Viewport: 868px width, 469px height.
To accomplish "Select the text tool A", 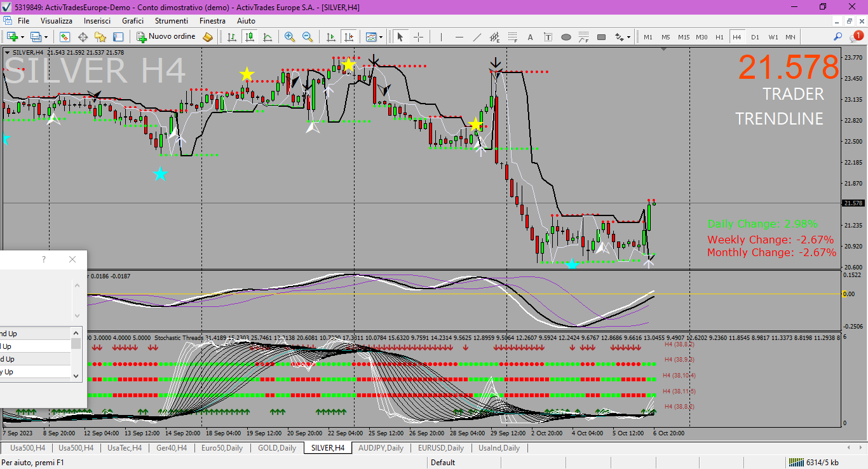I will [x=530, y=37].
